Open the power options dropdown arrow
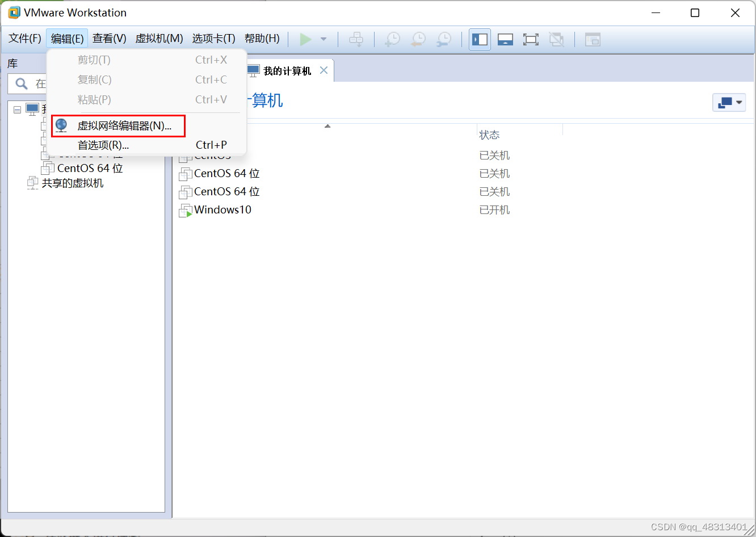The width and height of the screenshot is (756, 537). click(324, 39)
